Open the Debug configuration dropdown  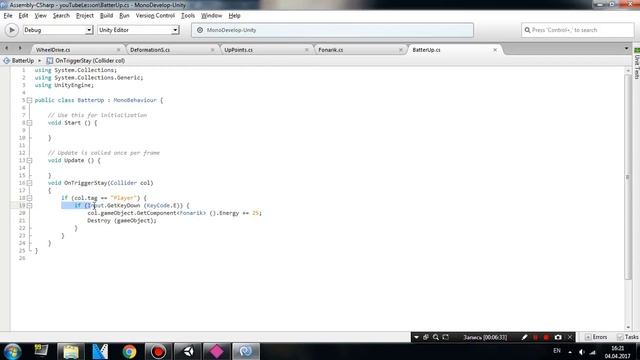pos(58,30)
